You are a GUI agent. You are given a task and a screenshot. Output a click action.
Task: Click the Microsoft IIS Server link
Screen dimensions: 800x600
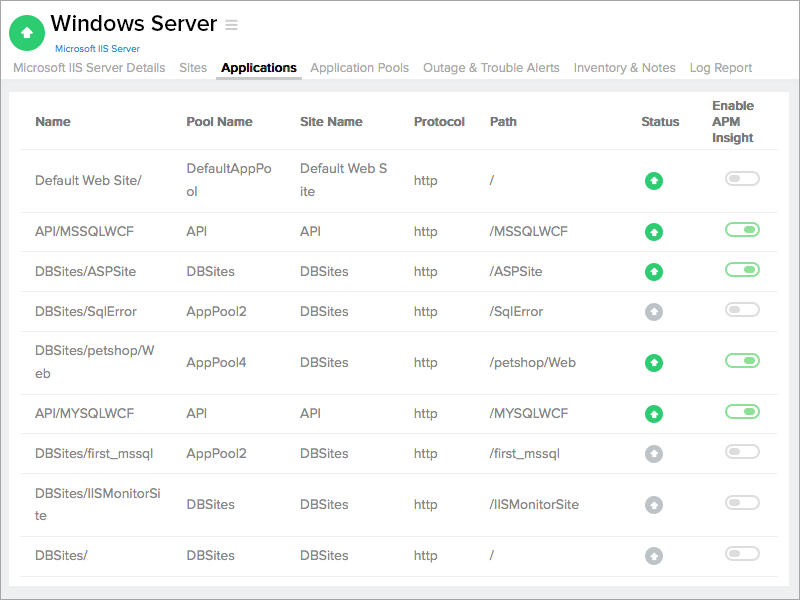click(97, 48)
